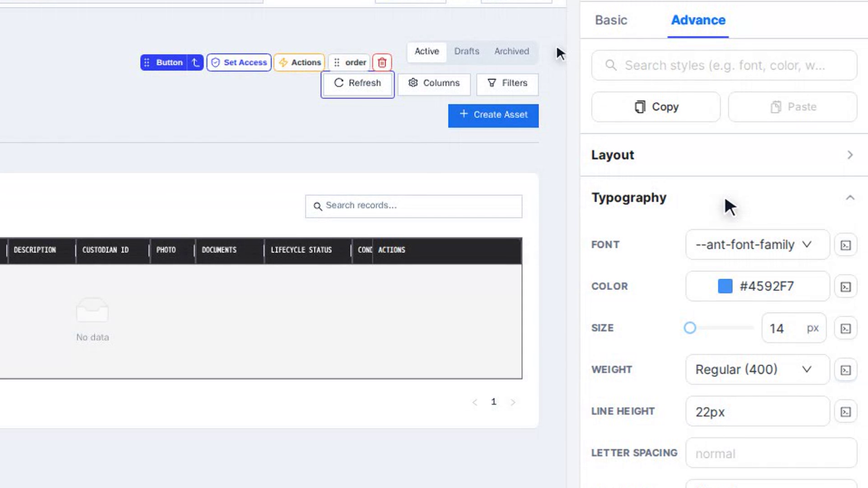Click the drag handle on the Button tag

146,62
